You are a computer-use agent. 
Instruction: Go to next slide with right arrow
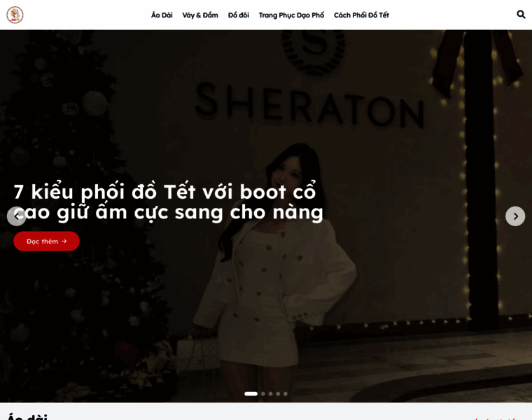(515, 216)
